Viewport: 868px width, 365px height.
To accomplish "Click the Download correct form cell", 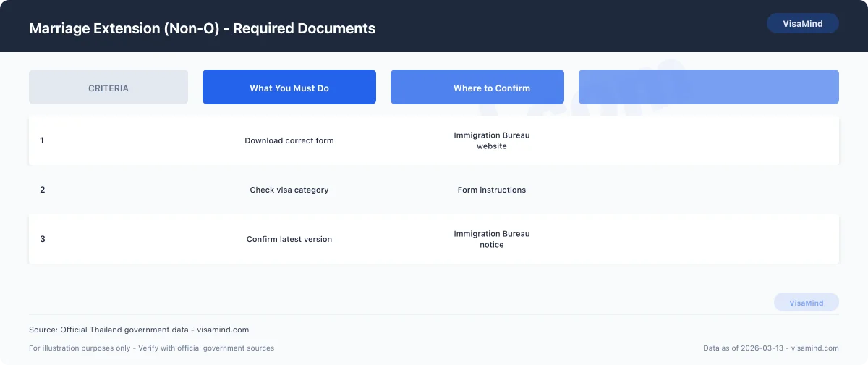I will coord(289,140).
